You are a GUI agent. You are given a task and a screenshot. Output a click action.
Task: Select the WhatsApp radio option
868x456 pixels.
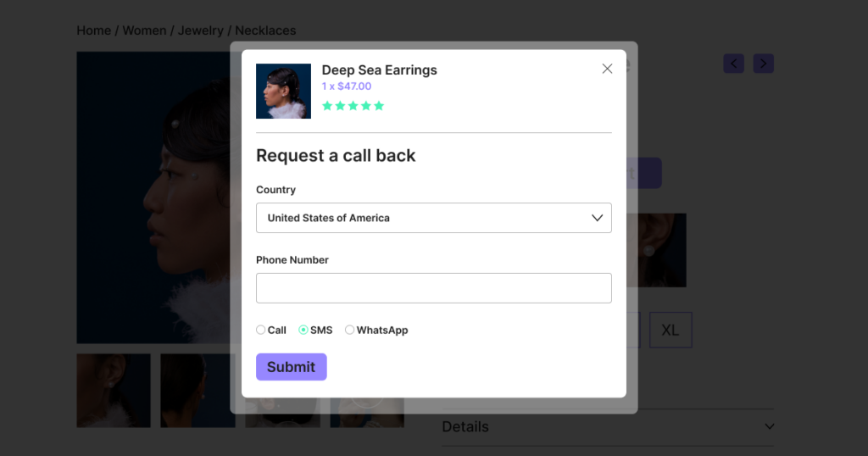coord(349,330)
